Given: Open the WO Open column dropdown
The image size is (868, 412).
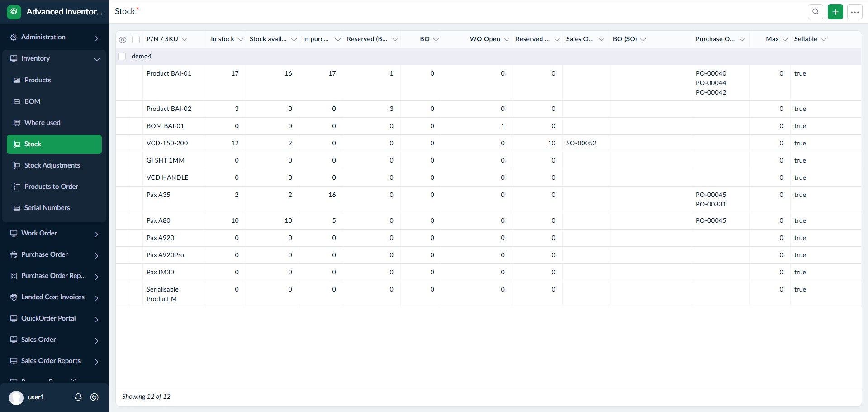Looking at the screenshot, I should (x=507, y=39).
